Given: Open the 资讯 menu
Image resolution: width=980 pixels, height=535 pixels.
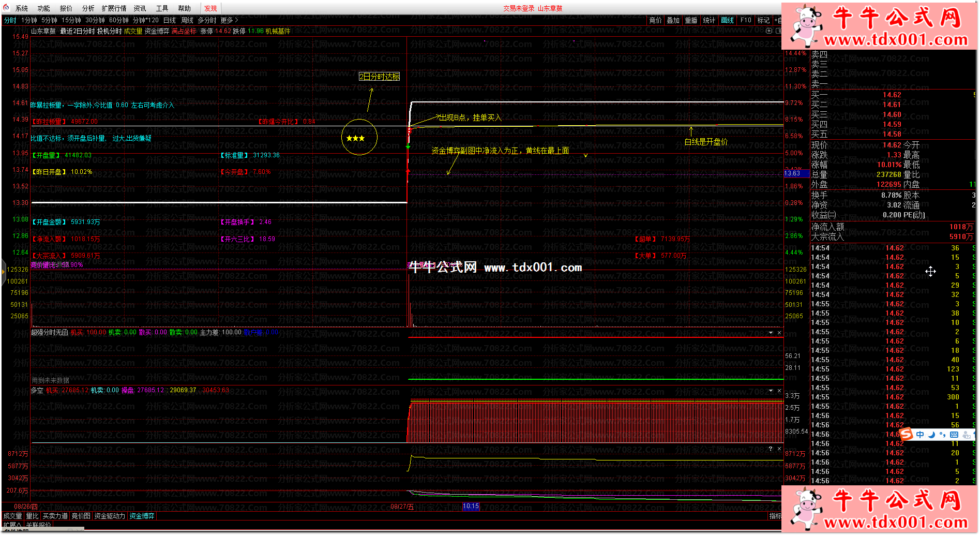Looking at the screenshot, I should point(140,8).
